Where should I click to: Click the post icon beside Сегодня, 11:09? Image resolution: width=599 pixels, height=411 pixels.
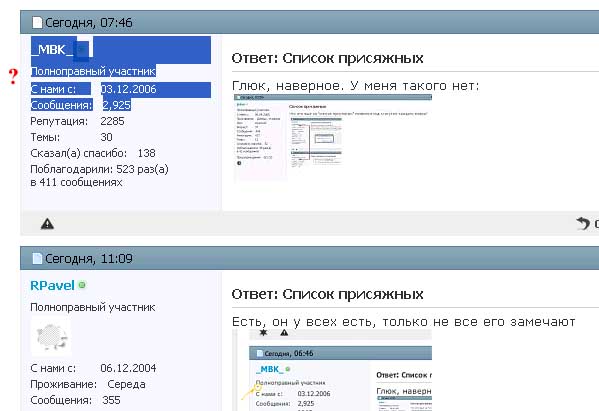point(37,259)
